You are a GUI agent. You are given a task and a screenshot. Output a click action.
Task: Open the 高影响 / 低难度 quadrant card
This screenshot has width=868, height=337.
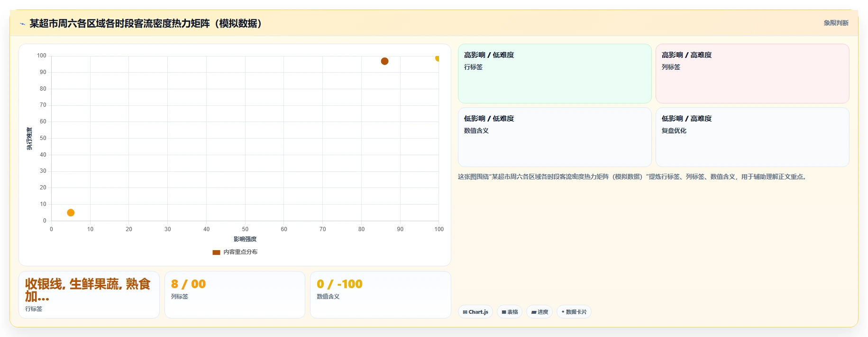click(555, 74)
